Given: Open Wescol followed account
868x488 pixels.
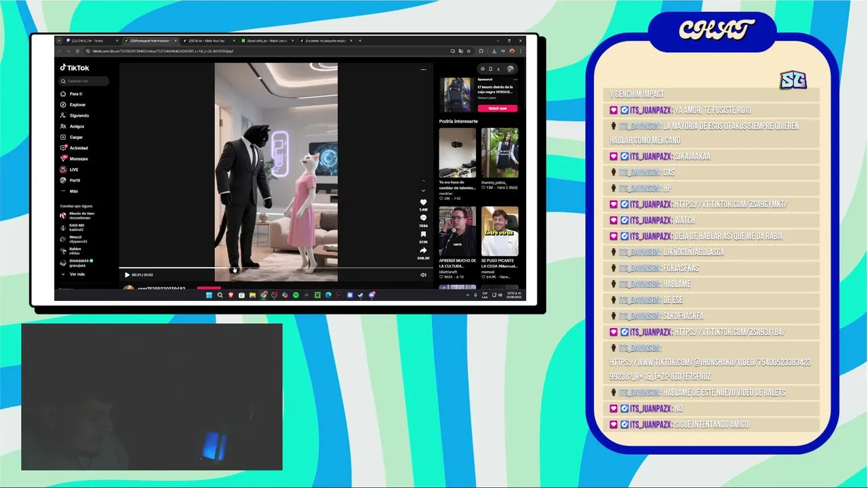Looking at the screenshot, I should (74, 239).
